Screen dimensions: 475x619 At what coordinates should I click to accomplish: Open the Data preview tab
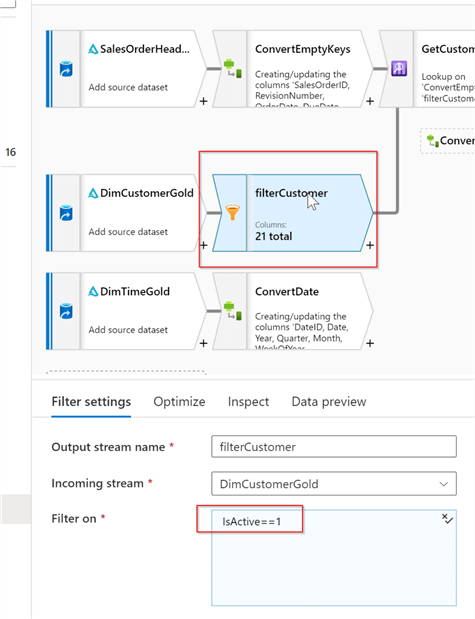(x=329, y=401)
